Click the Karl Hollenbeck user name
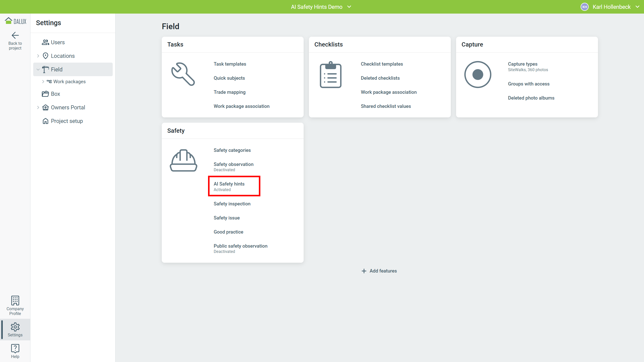Image resolution: width=644 pixels, height=362 pixels. [612, 7]
